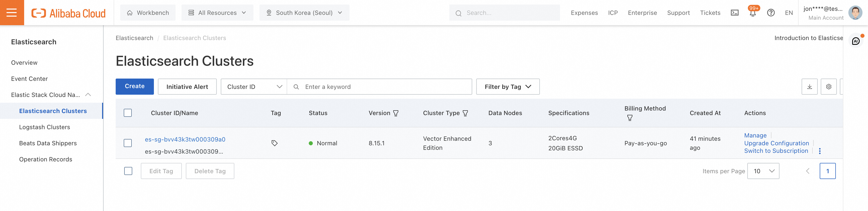Open the notifications bell
The image size is (868, 211).
point(752,13)
